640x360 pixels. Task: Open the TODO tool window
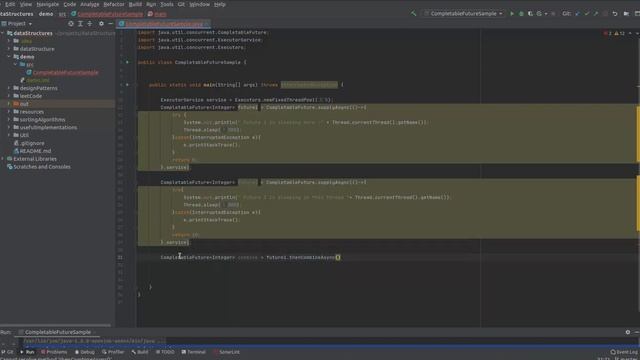tap(165, 352)
